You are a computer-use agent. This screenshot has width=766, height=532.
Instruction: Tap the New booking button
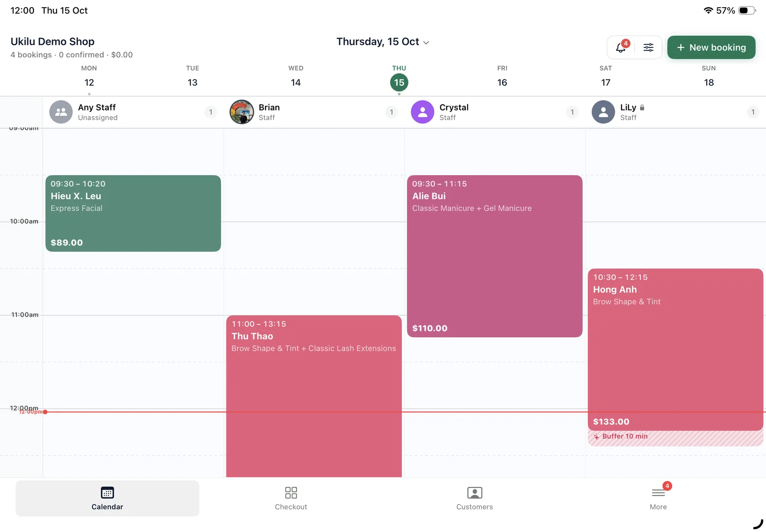(711, 47)
